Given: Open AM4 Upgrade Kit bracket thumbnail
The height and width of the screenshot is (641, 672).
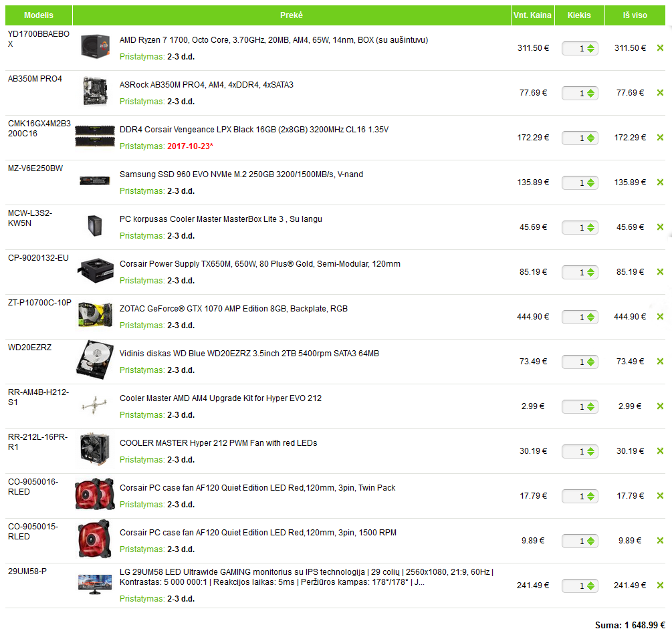Looking at the screenshot, I should (x=95, y=405).
